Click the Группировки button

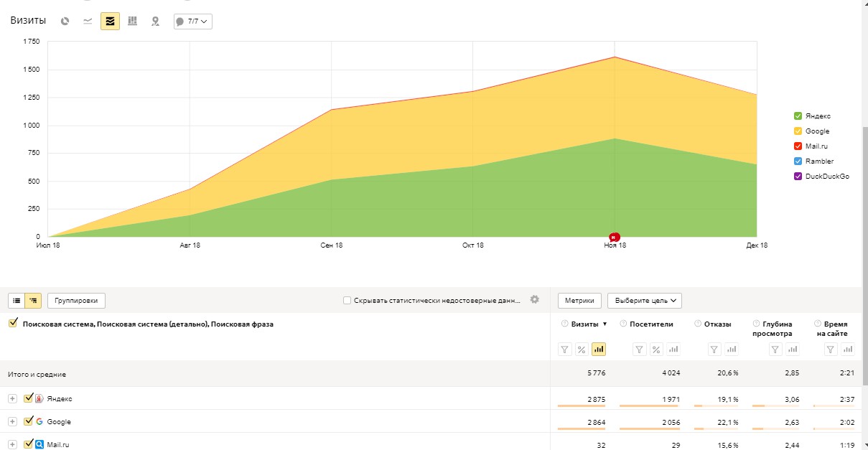coord(77,301)
